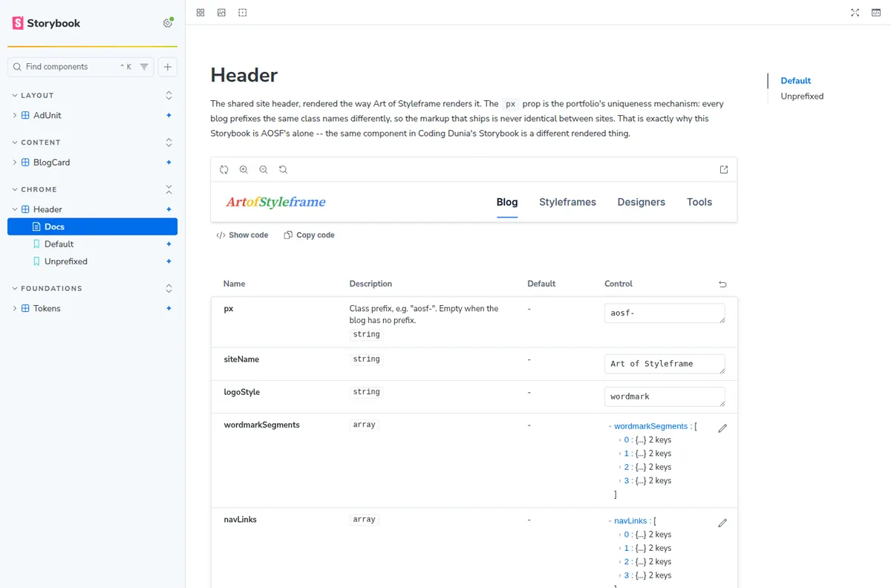
Task: Expand wordmarkSegments item 0
Action: pos(620,440)
